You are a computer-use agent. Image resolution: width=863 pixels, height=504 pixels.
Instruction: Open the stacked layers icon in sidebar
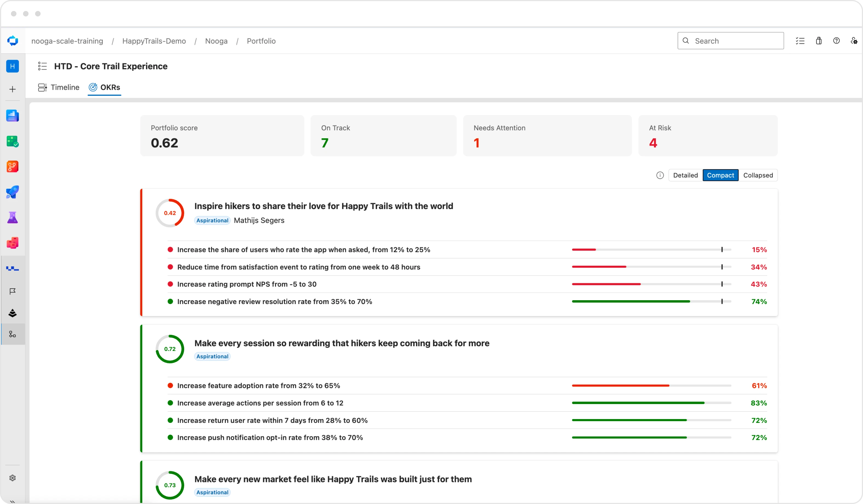[13, 313]
